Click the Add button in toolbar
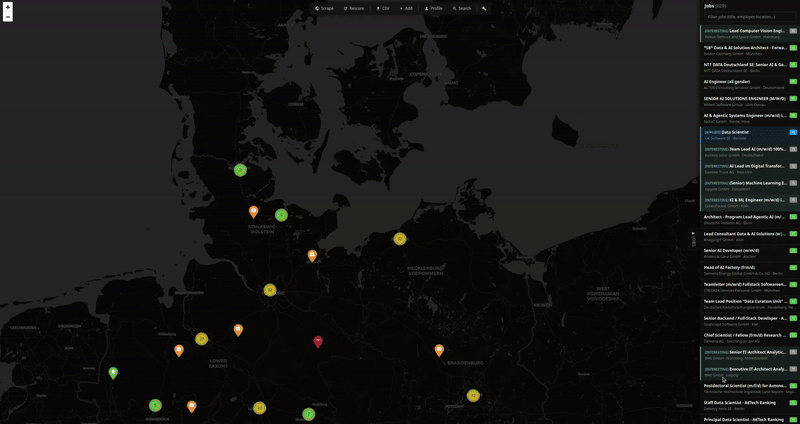Viewport: 800px width, 424px height. [406, 8]
